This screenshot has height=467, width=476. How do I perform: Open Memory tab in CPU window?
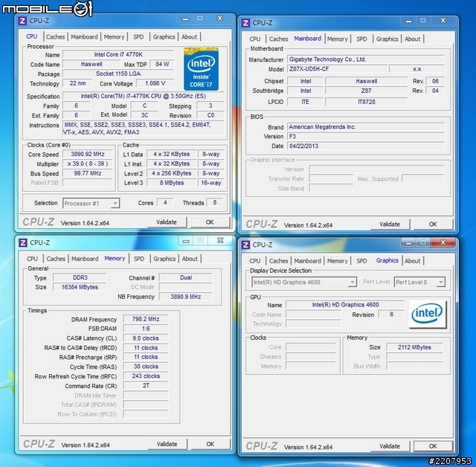(x=114, y=37)
